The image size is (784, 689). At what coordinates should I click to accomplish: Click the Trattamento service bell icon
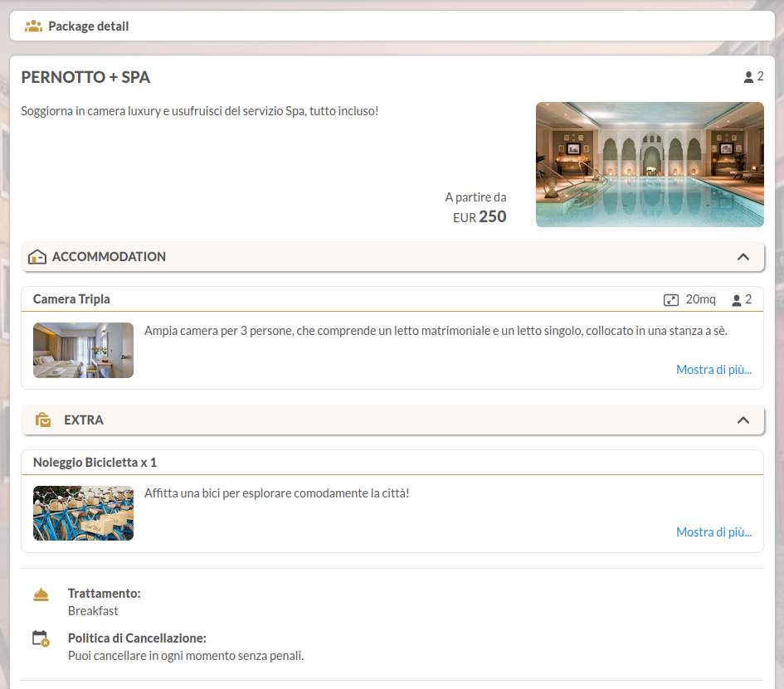click(x=41, y=595)
